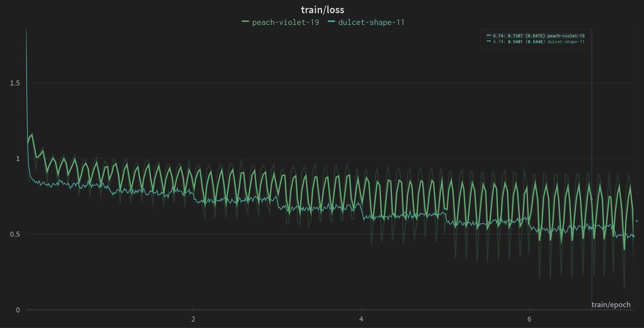Click the y-axis tick label 0
Viewport: 644px width, 328px height.
18,310
